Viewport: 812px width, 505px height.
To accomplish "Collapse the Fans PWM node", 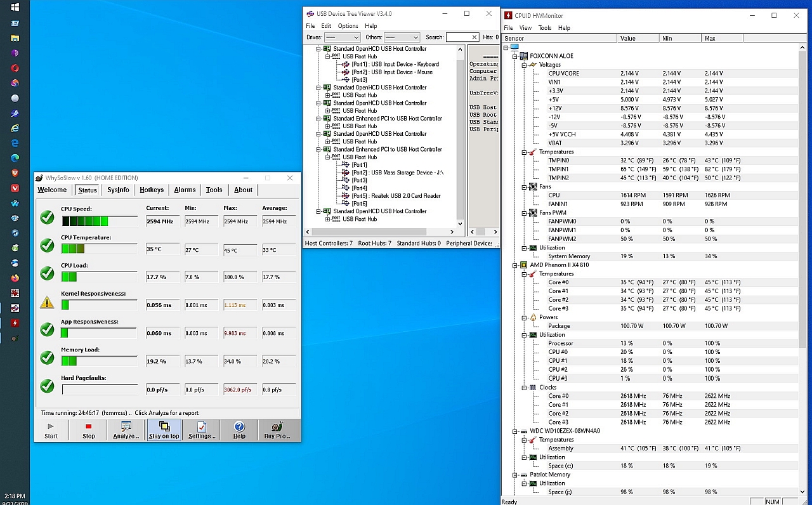I will point(525,213).
